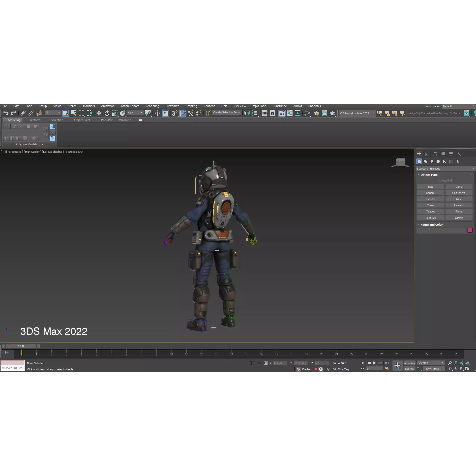This screenshot has width=476, height=476.
Task: Switch to the Hierarchy panel icon
Action: click(435, 154)
